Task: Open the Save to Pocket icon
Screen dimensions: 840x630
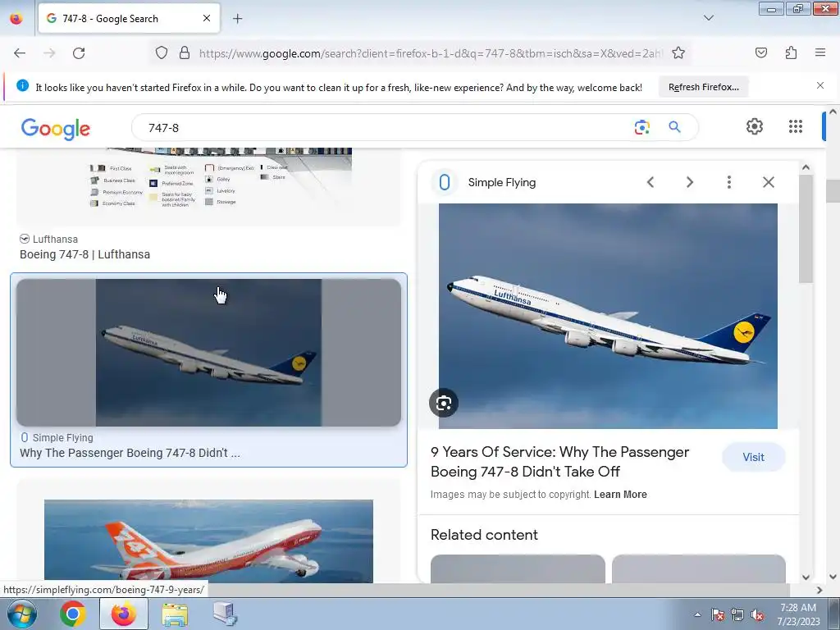Action: tap(760, 52)
